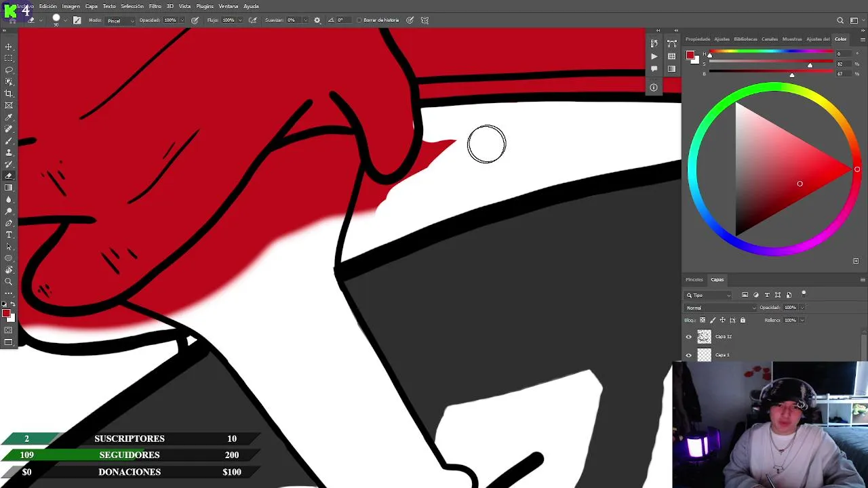Toggle lock transparent pixels
The height and width of the screenshot is (488, 868).
(x=703, y=320)
